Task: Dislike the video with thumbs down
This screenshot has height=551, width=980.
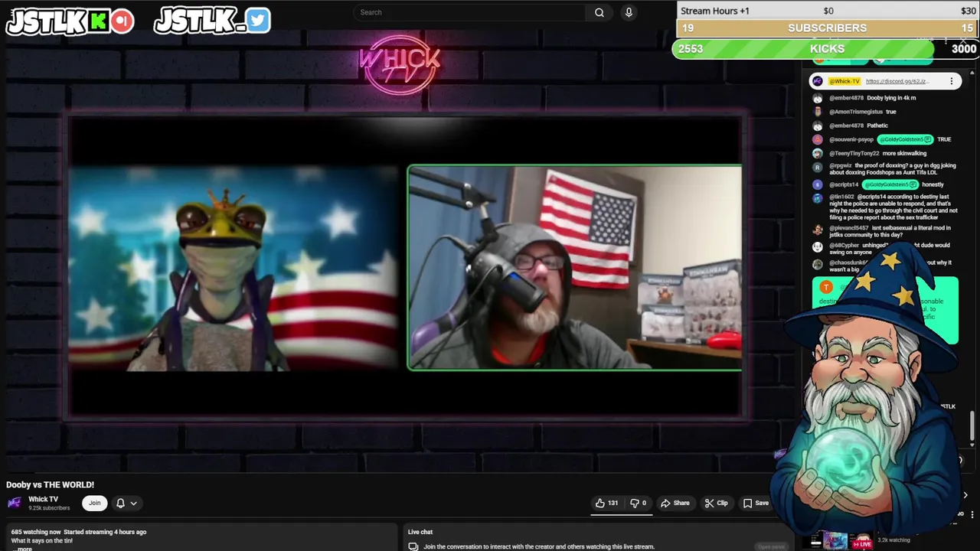Action: 638,503
